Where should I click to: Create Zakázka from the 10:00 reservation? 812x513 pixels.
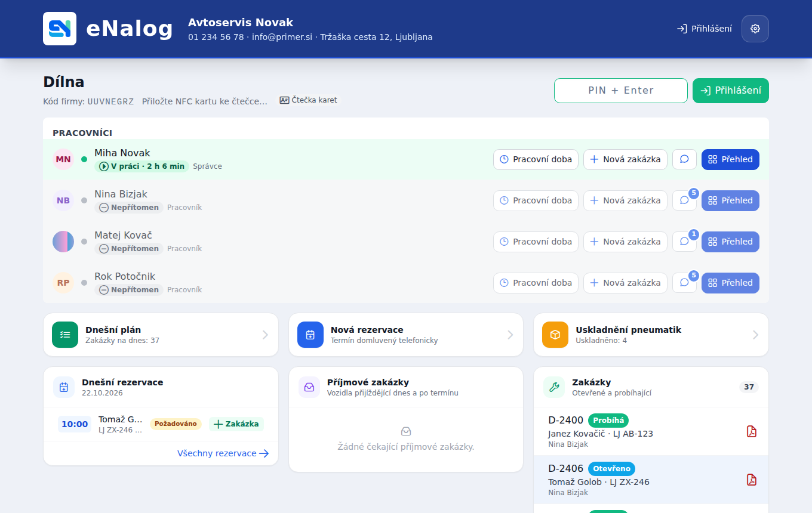pos(236,424)
